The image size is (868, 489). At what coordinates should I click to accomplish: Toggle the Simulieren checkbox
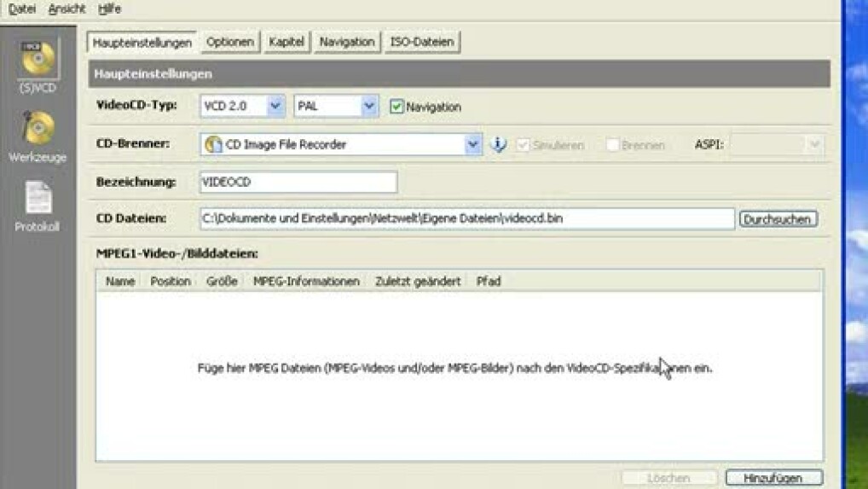(524, 145)
